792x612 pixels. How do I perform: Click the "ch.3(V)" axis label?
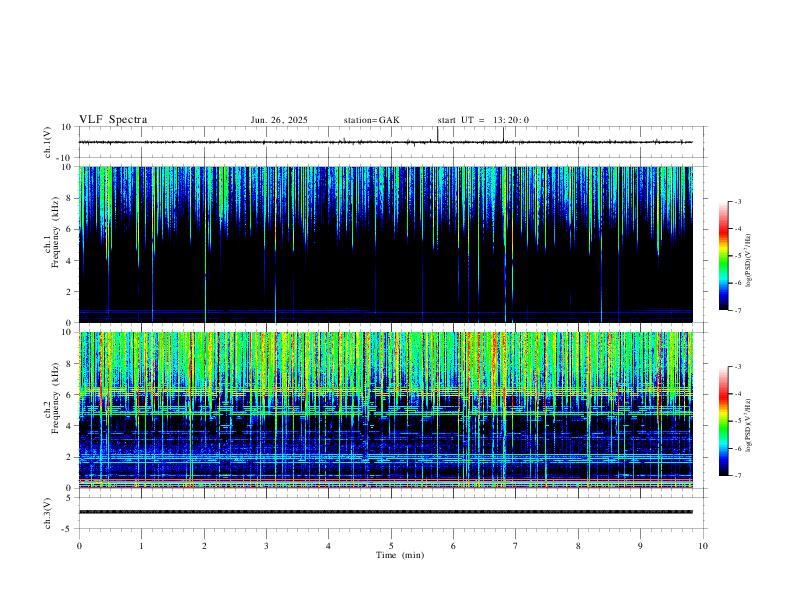point(48,513)
